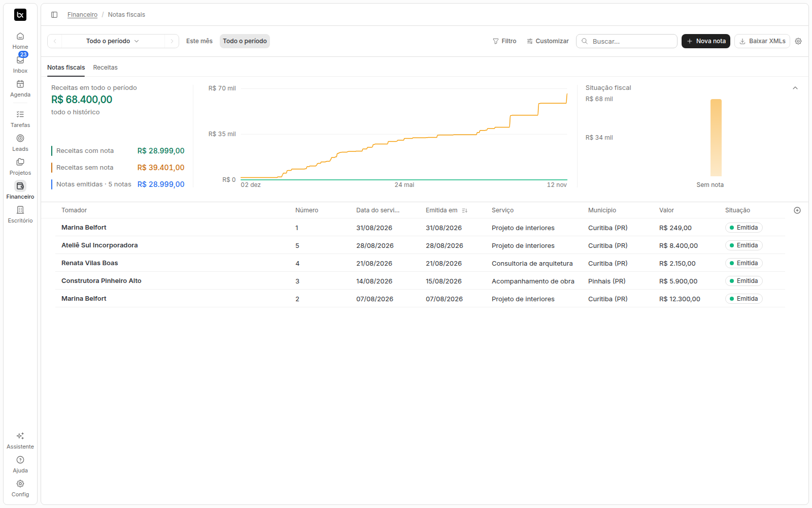Screen dimensions: 812x508
Task: Open Ajuda help icon
Action: tap(20, 460)
